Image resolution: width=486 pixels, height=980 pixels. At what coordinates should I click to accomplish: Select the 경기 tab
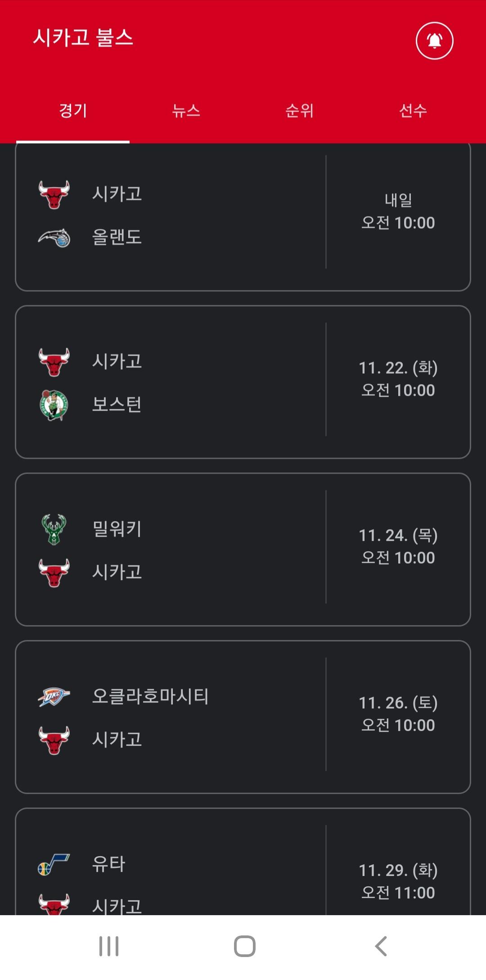click(x=73, y=110)
